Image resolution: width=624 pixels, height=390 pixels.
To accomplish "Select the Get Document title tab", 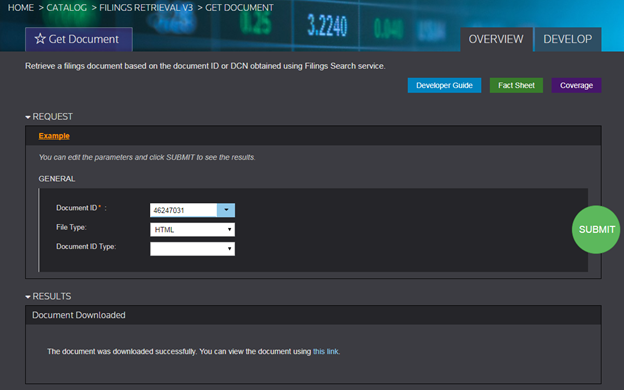I will click(79, 39).
